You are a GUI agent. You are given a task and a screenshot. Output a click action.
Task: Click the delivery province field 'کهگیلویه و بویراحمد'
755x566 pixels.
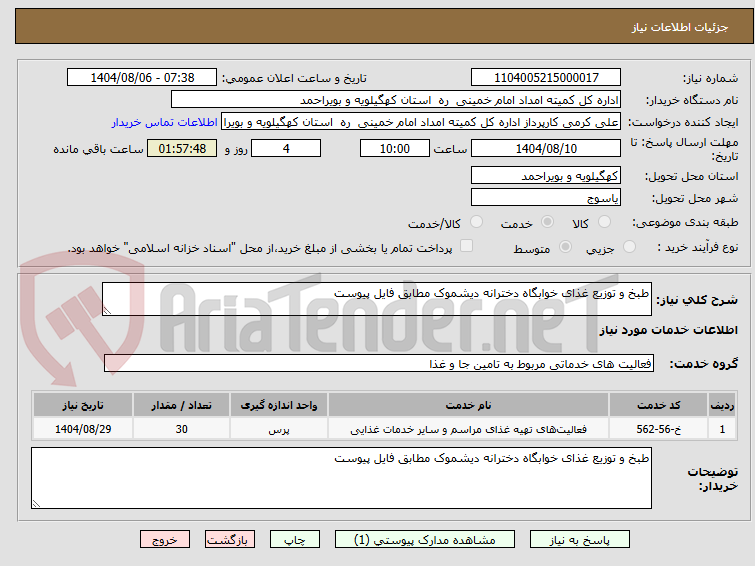546,175
